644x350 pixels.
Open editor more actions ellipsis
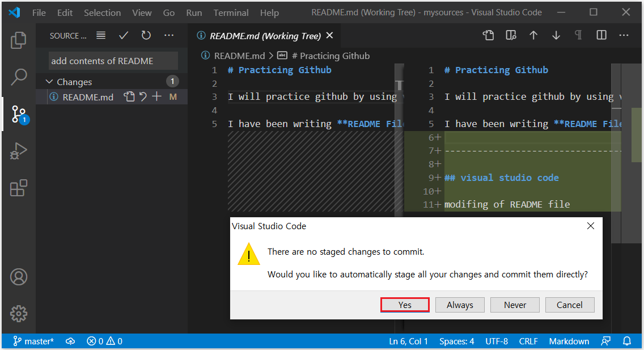point(624,35)
